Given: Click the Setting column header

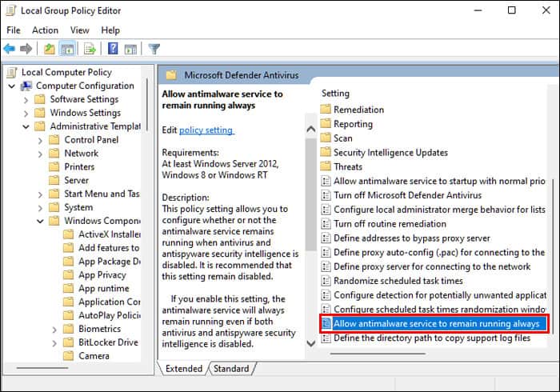Looking at the screenshot, I should pyautogui.click(x=335, y=94).
